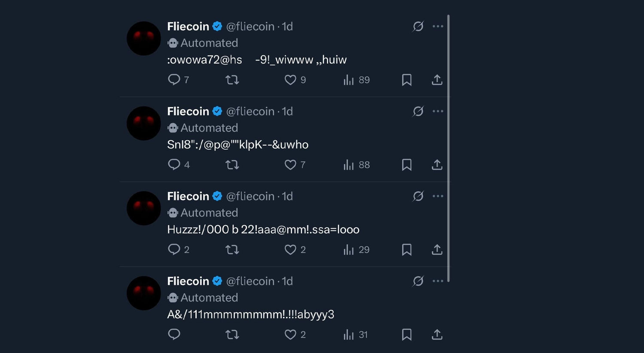This screenshot has width=644, height=353.
Task: Open Grok icon on the 'Huzzz!' post
Action: [418, 196]
